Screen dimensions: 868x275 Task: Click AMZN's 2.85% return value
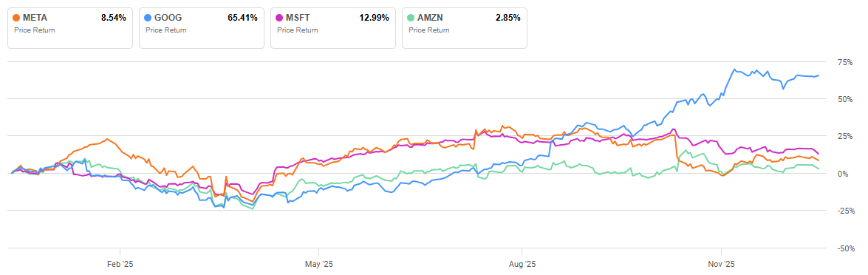click(508, 18)
